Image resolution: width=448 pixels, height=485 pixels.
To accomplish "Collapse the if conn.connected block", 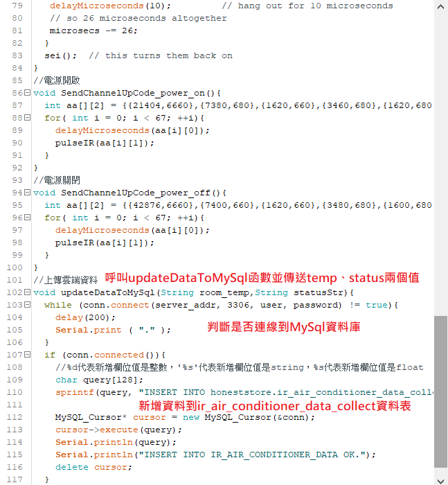I will 27,355.
